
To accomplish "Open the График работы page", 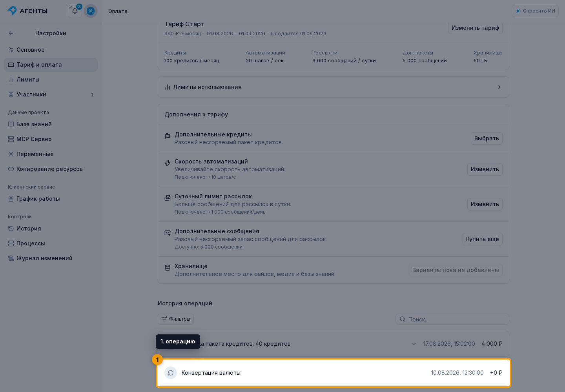I will pos(51,199).
